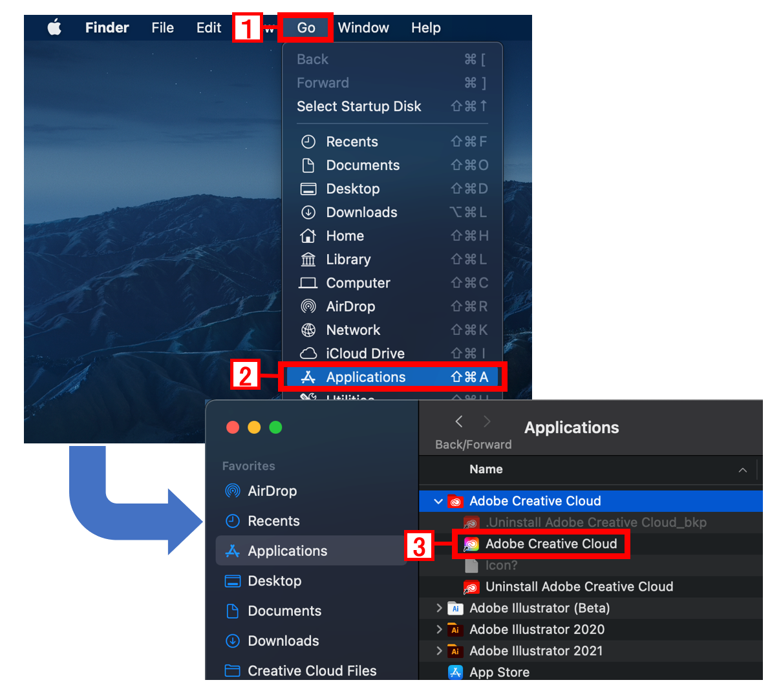Select Documents in the Finder sidebar
The width and height of the screenshot is (781, 700).
pos(311,611)
